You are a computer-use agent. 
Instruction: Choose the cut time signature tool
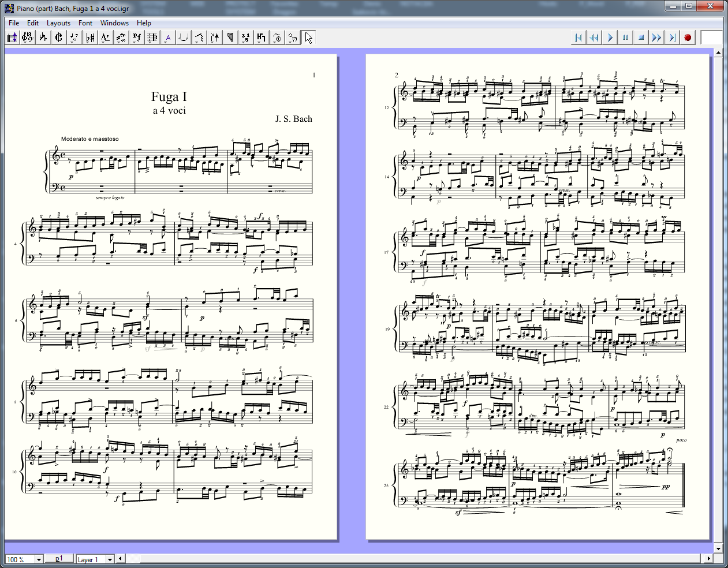coord(58,38)
